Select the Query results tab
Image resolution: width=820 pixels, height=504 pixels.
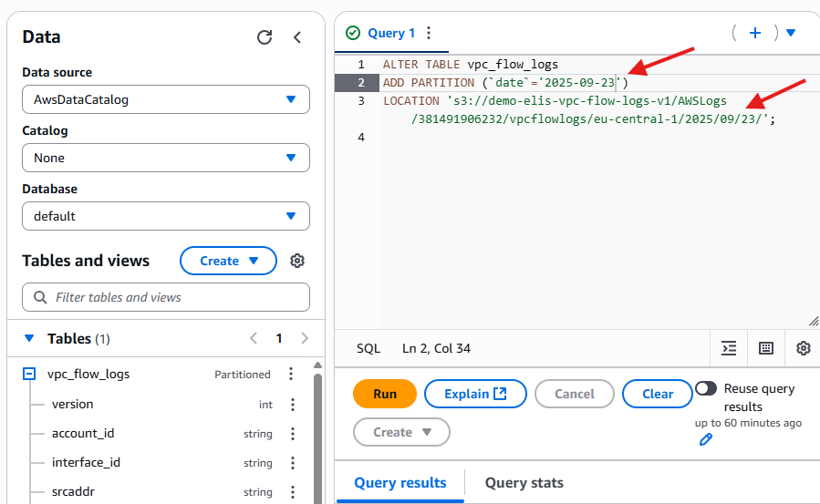400,483
